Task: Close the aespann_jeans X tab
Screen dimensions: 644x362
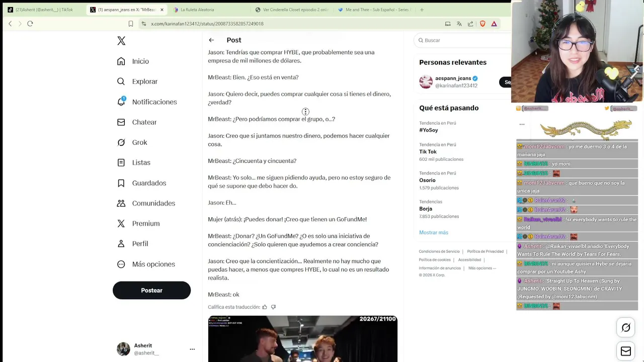Action: [x=162, y=10]
